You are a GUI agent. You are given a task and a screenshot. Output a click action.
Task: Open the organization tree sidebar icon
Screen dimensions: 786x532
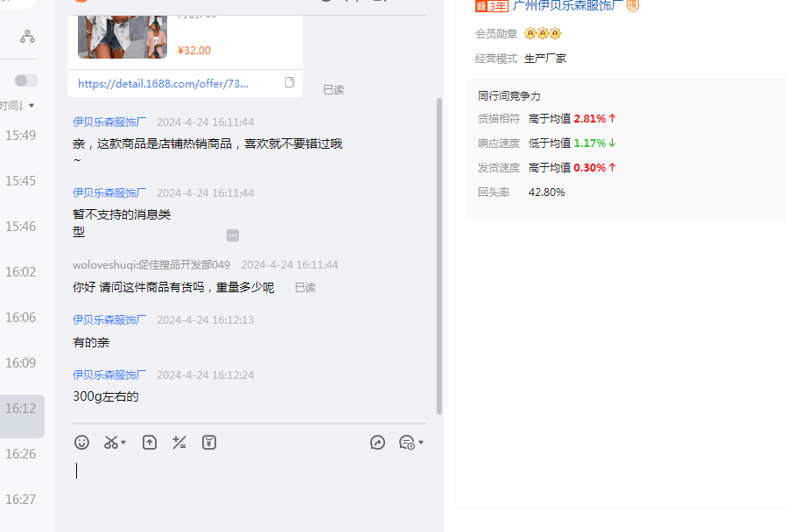(27, 37)
